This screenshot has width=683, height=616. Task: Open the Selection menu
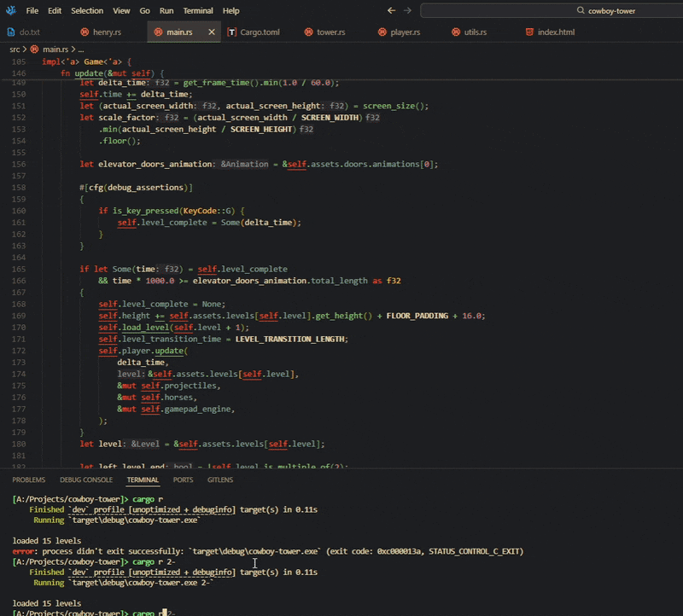(x=87, y=10)
